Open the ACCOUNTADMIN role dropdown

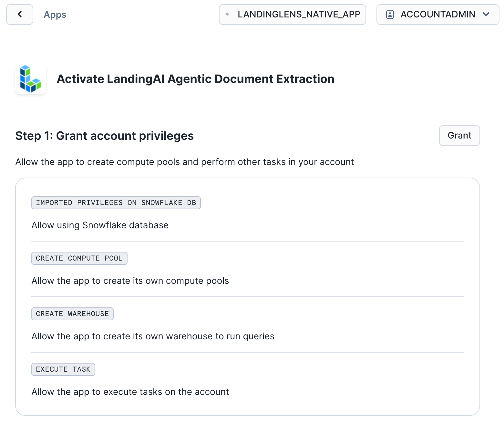[437, 14]
